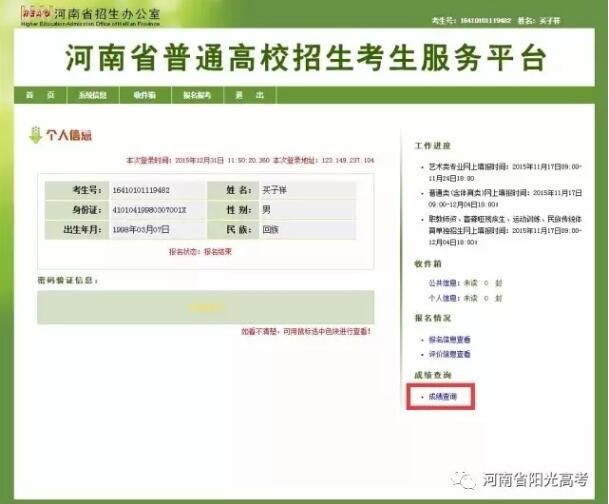
Task: Click the red hint text below password box
Action: pyautogui.click(x=306, y=332)
